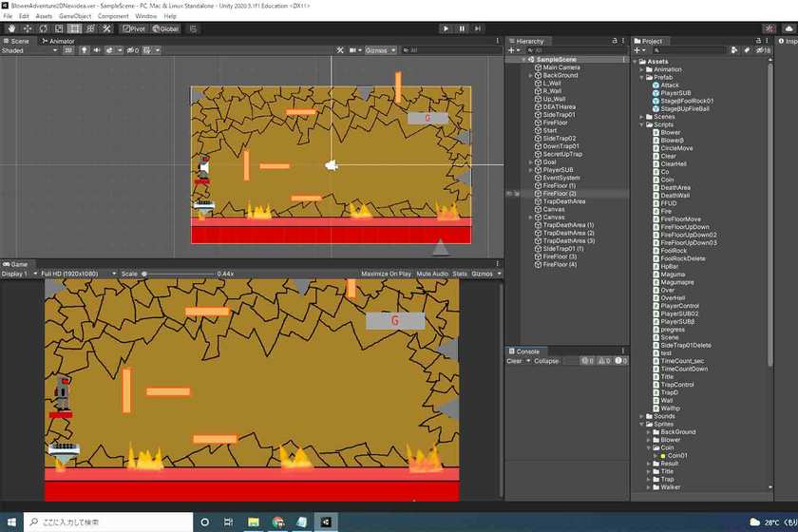
Task: Click the Console Clear button
Action: point(514,361)
